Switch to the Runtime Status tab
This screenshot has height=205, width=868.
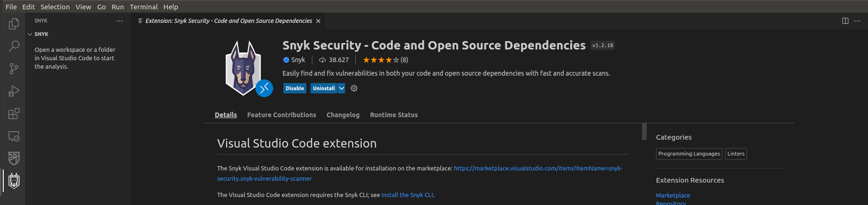tap(394, 115)
